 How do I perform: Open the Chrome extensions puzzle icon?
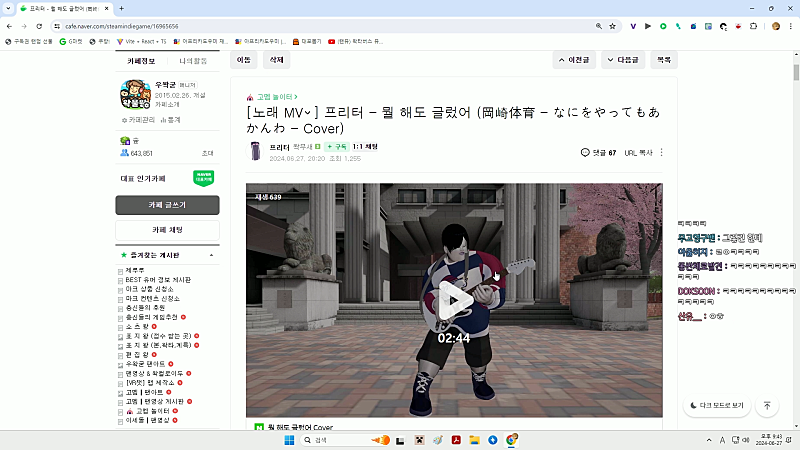click(x=754, y=26)
